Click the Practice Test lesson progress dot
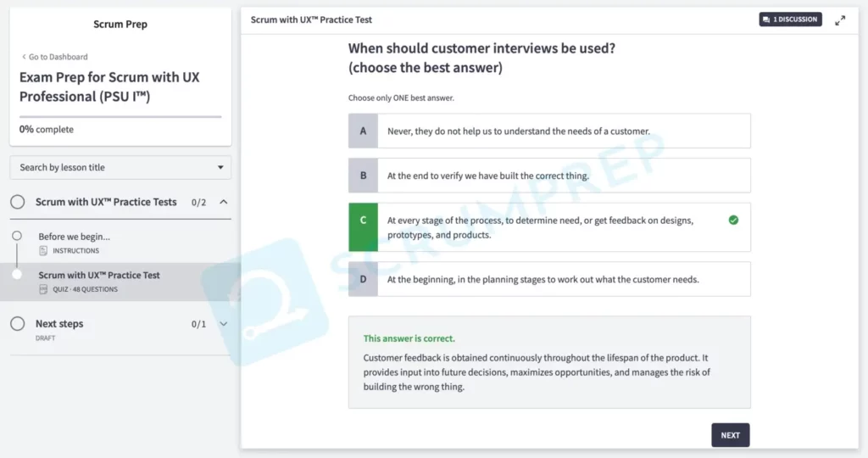Image resolution: width=868 pixels, height=458 pixels. click(17, 275)
